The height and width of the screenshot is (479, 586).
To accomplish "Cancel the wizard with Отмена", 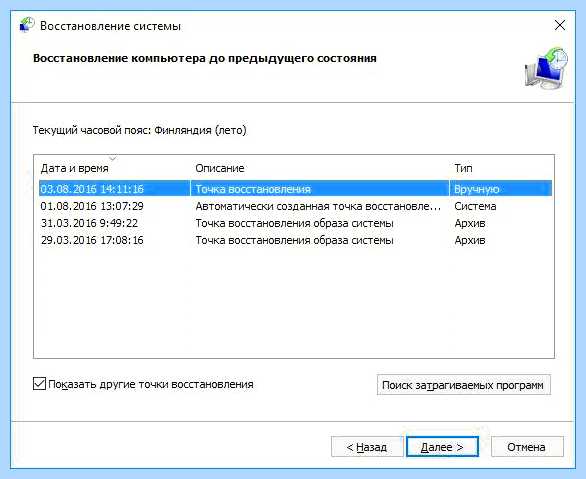I will coord(527,447).
